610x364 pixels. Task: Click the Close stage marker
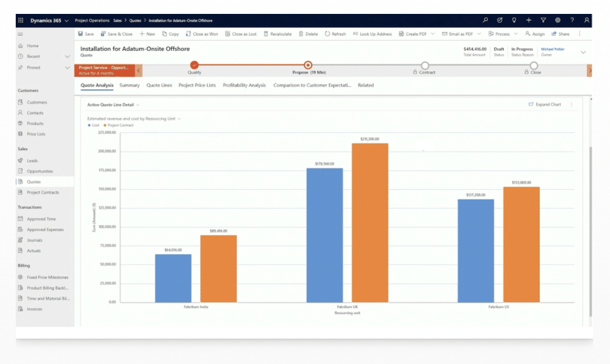(534, 65)
